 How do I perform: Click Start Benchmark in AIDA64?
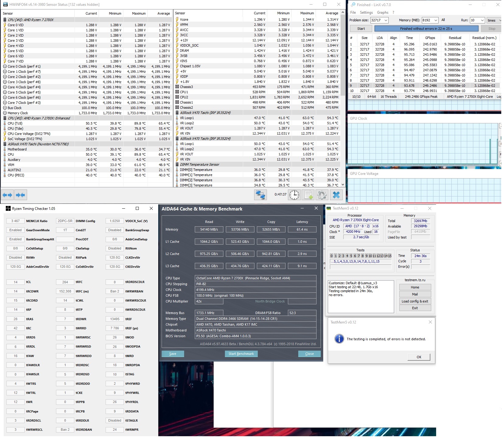click(241, 354)
